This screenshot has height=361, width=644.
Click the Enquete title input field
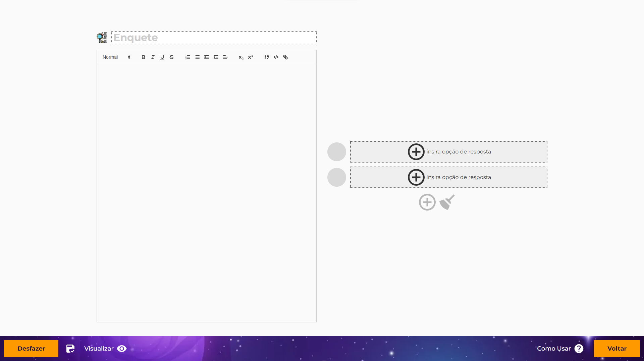[x=214, y=38]
